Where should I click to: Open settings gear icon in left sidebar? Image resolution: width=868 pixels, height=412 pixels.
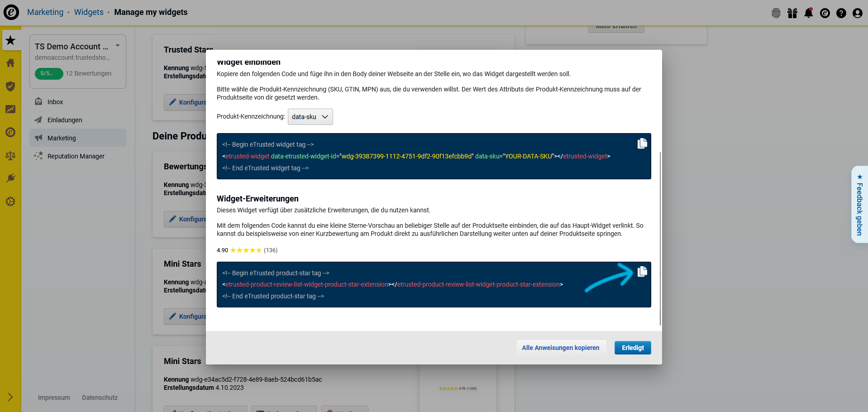[x=10, y=201]
